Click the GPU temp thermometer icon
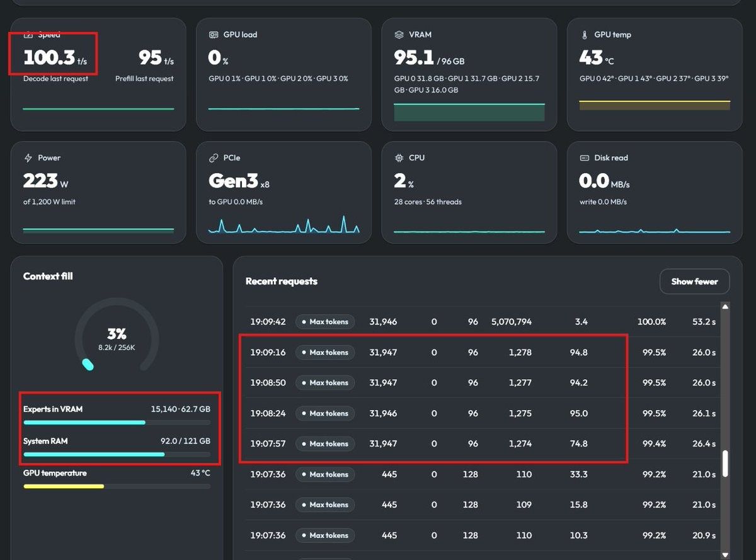Viewport: 756px width, 560px height. coord(584,35)
